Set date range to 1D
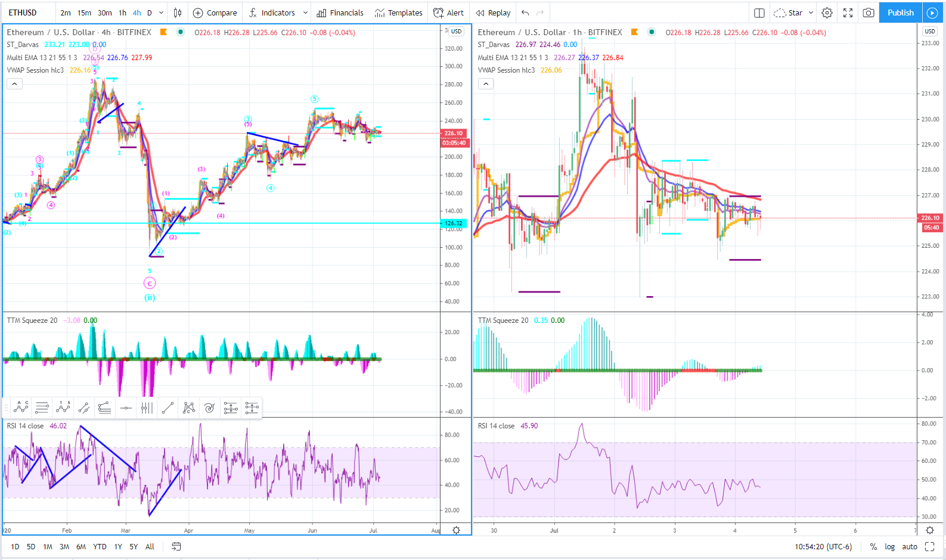The width and height of the screenshot is (946, 560). 15,546
